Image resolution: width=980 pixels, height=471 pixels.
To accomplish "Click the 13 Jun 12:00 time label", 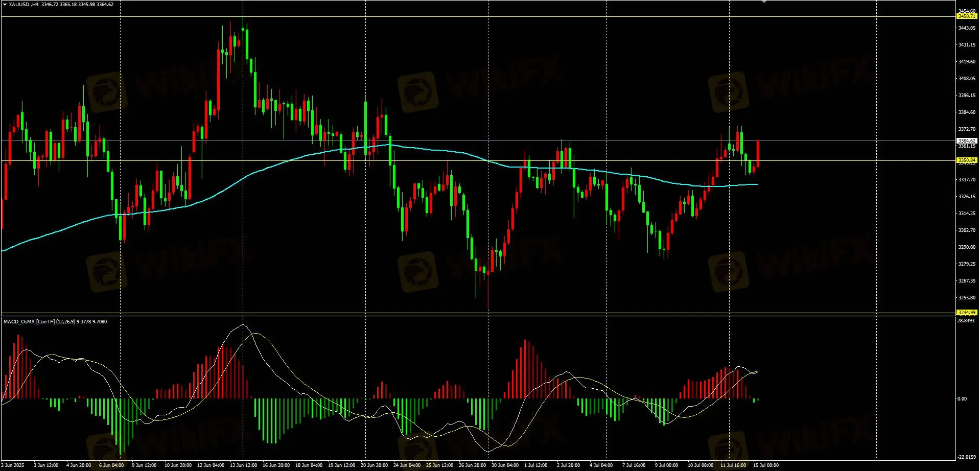I will point(243,465).
